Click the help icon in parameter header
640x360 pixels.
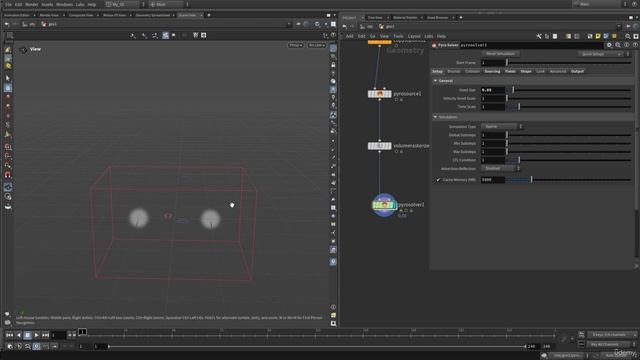pyautogui.click(x=635, y=45)
